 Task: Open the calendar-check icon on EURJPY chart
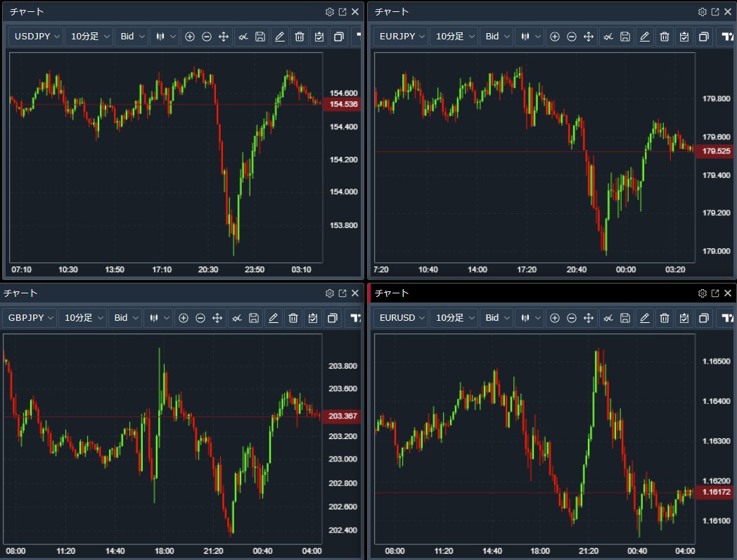(x=684, y=36)
